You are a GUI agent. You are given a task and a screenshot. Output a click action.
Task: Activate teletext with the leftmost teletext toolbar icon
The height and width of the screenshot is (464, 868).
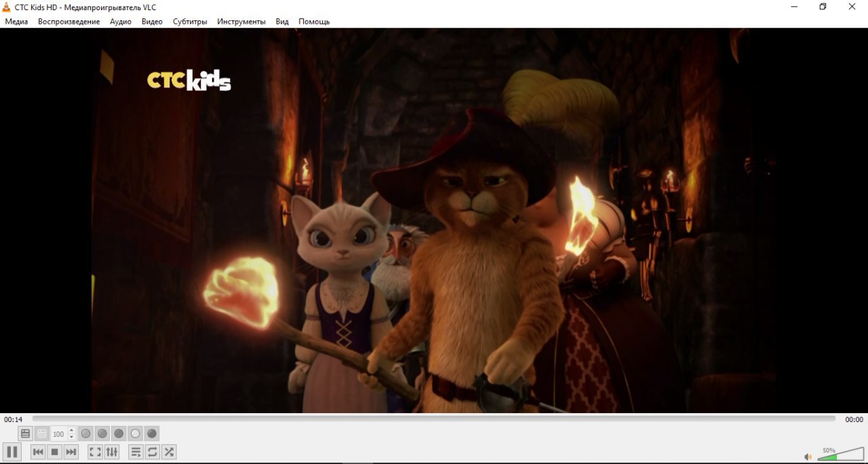tap(25, 433)
